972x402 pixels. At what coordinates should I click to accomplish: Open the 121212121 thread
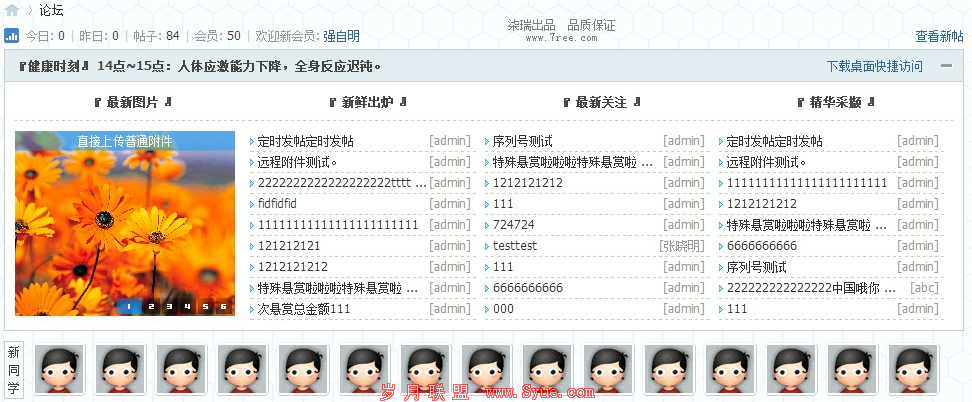coord(289,246)
